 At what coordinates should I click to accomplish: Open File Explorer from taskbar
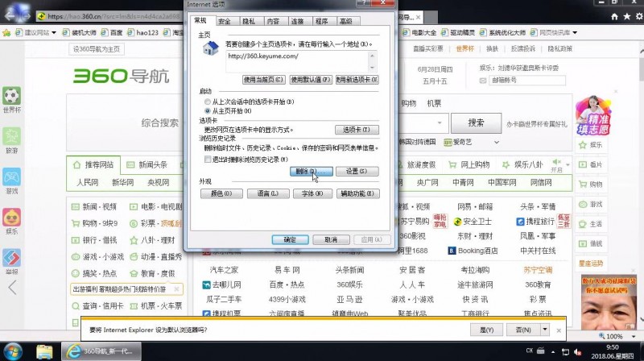pyautogui.click(x=44, y=352)
